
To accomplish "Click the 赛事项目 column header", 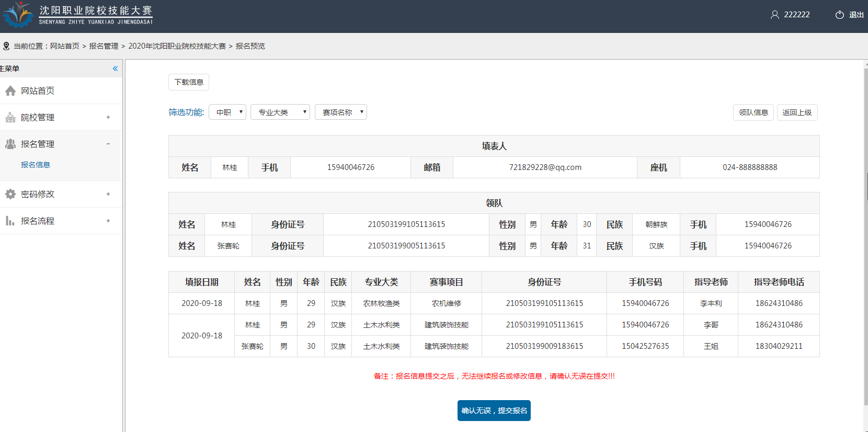I will click(x=447, y=282).
